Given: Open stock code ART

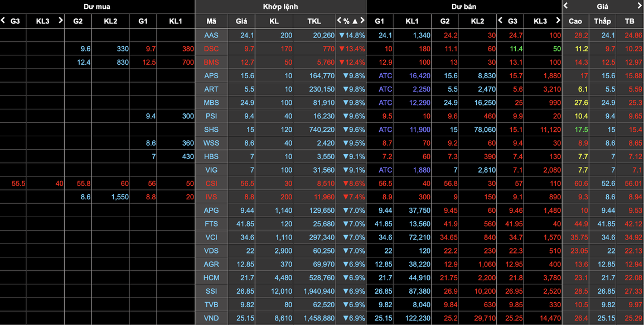Looking at the screenshot, I should tap(211, 89).
